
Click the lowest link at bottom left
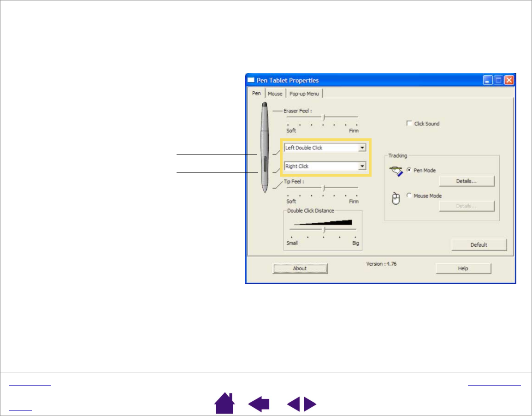pos(20,410)
